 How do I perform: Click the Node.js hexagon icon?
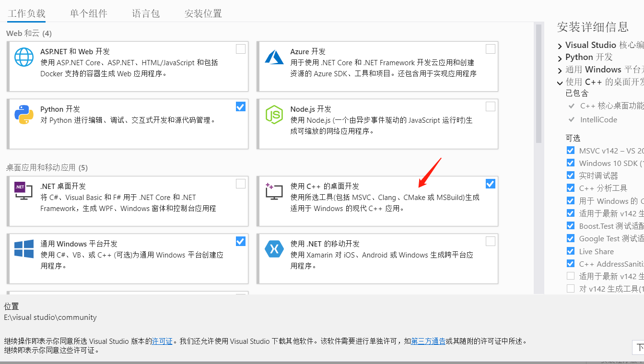[274, 115]
